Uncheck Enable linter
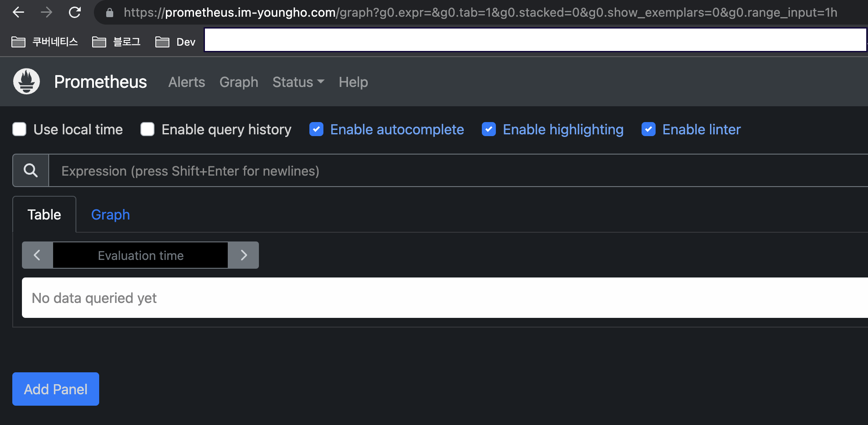The image size is (868, 425). (x=649, y=129)
